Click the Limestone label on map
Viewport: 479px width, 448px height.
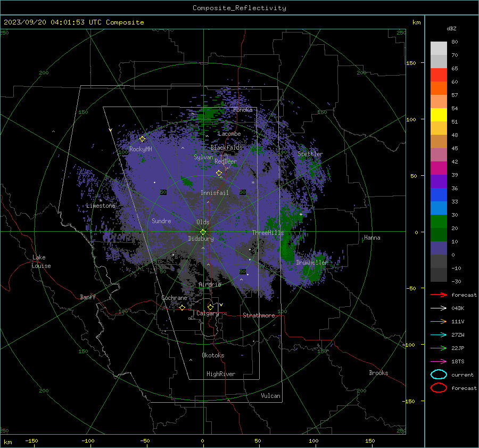101,206
